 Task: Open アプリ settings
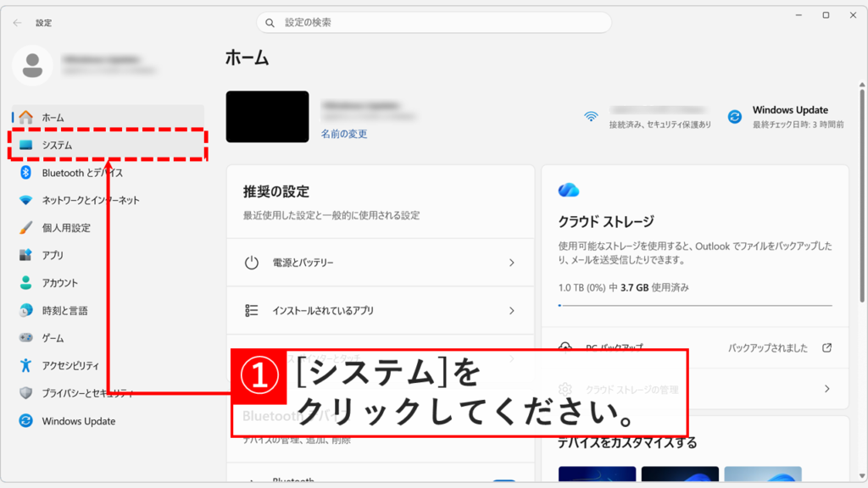(55, 254)
